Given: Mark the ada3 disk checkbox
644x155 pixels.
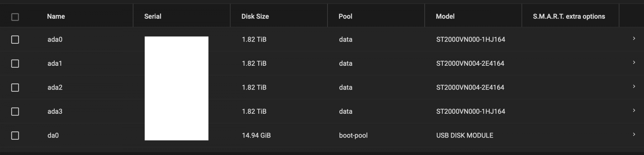Looking at the screenshot, I should click(x=15, y=111).
